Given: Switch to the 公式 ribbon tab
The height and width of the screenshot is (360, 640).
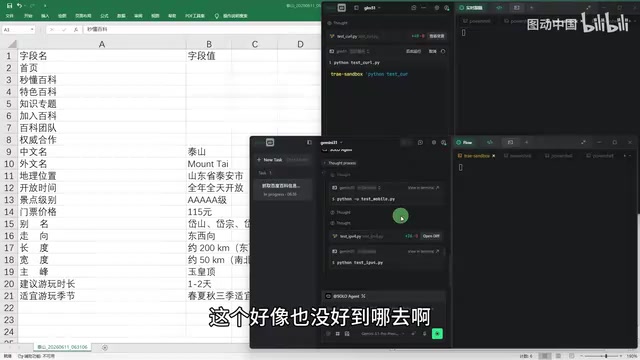Looking at the screenshot, I should (104, 16).
